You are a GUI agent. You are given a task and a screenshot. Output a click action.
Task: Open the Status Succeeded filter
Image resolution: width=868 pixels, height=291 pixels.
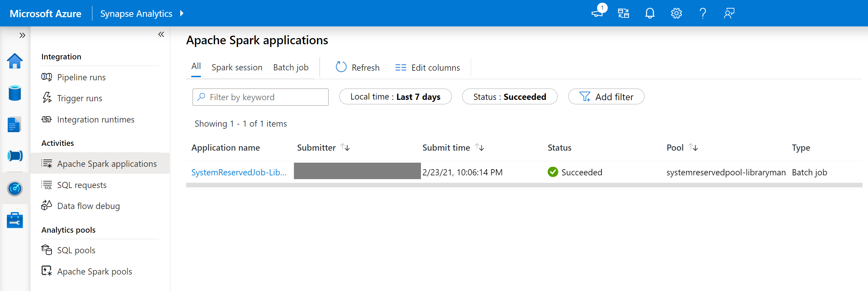point(510,97)
